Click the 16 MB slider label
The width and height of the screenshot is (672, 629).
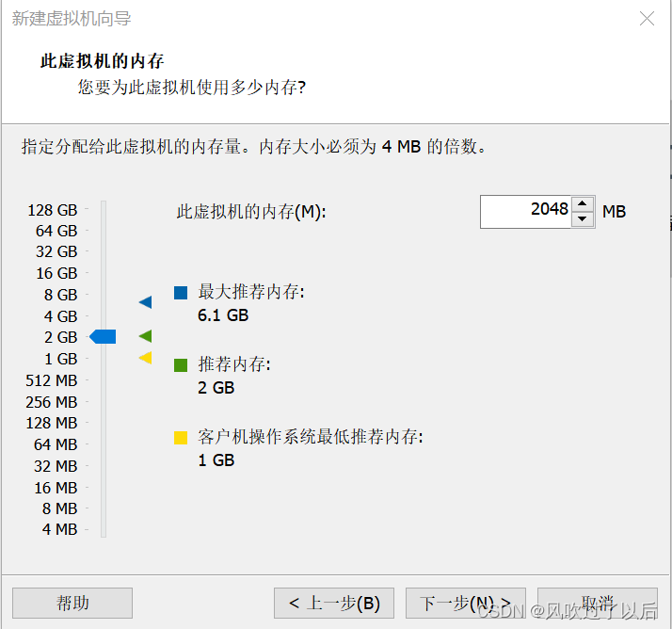tap(56, 488)
